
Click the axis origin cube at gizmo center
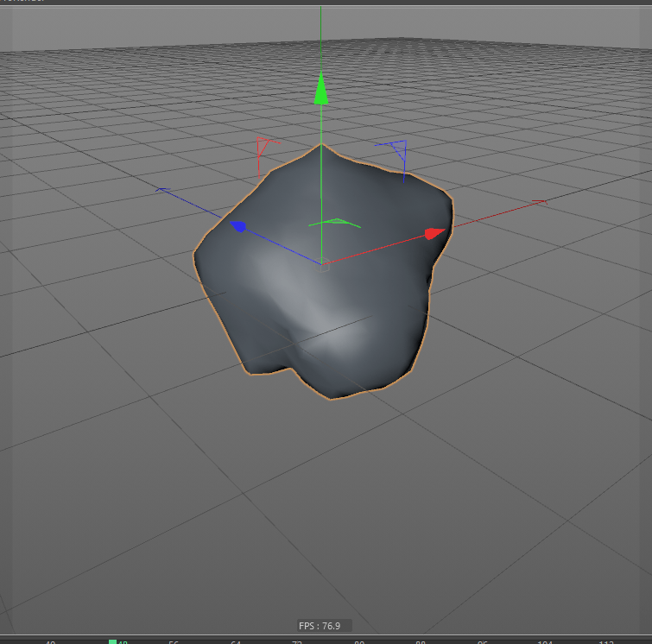click(322, 266)
